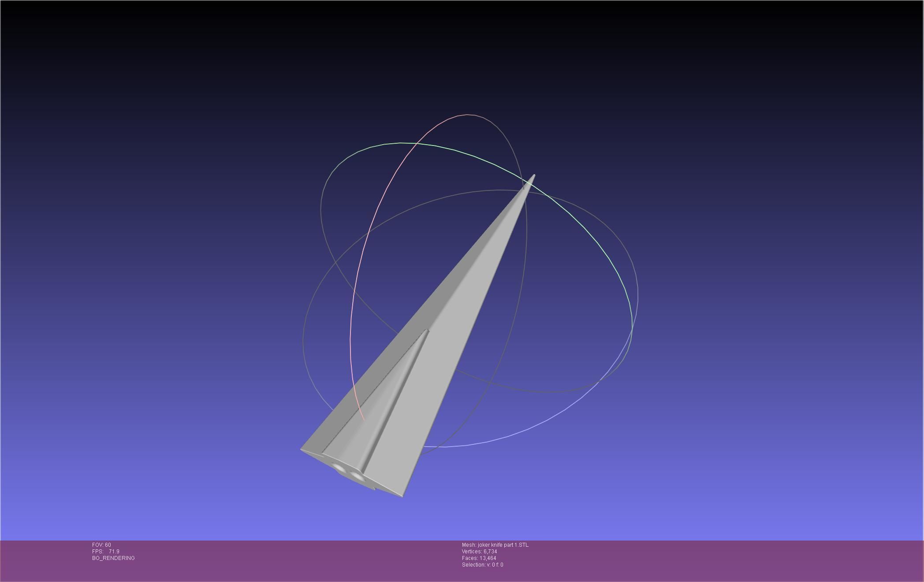Click the Mesh: joker knife part 1.STL label
This screenshot has width=924, height=582.
click(x=495, y=545)
